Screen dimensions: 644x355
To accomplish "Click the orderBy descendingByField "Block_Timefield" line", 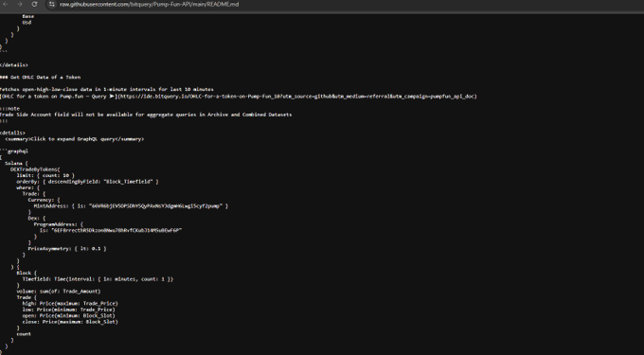I will coord(87,182).
